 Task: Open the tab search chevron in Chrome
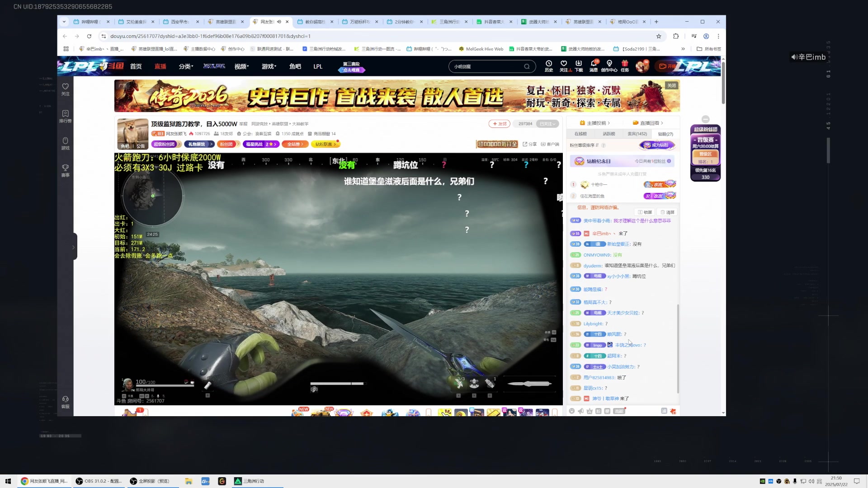pos(64,21)
